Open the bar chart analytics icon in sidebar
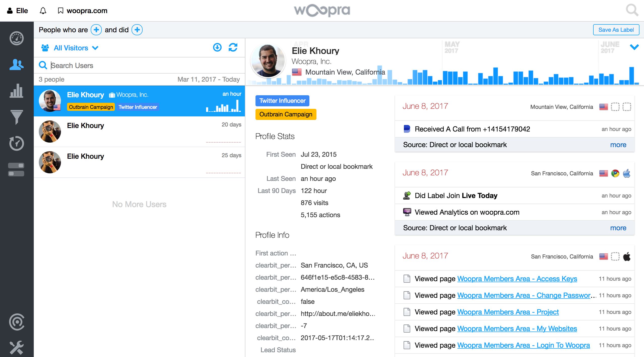 click(x=17, y=91)
